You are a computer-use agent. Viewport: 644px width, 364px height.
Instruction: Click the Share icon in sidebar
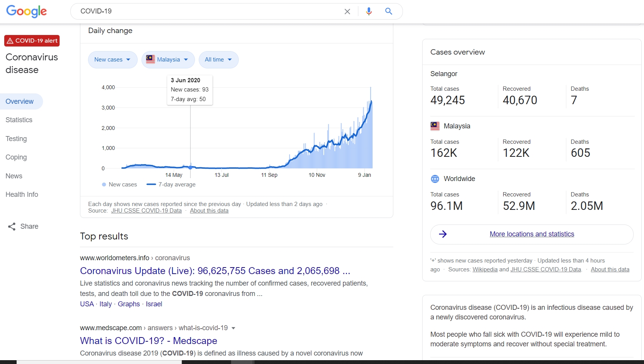coord(12,226)
